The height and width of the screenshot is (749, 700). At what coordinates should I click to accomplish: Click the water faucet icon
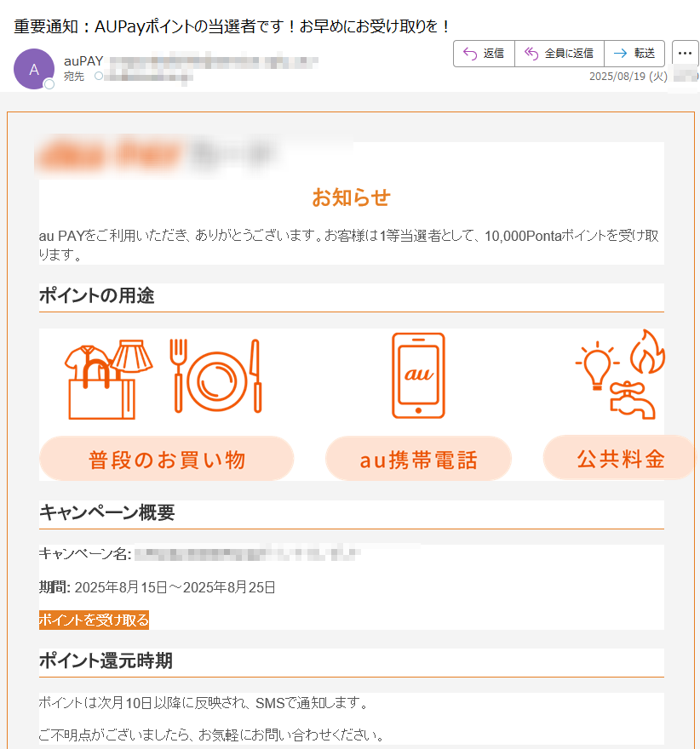pyautogui.click(x=632, y=400)
